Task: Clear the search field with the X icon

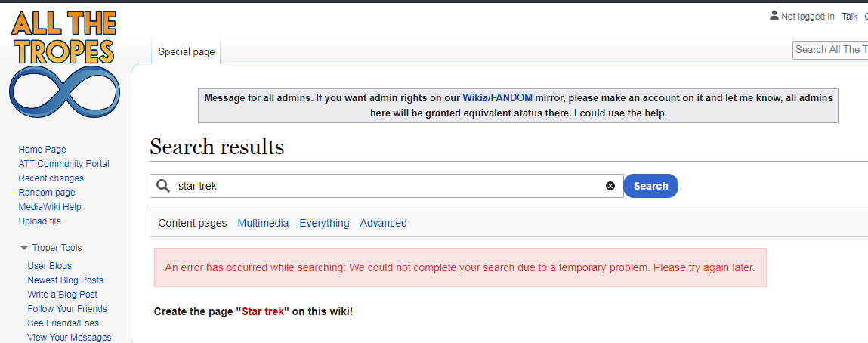Action: coord(610,186)
